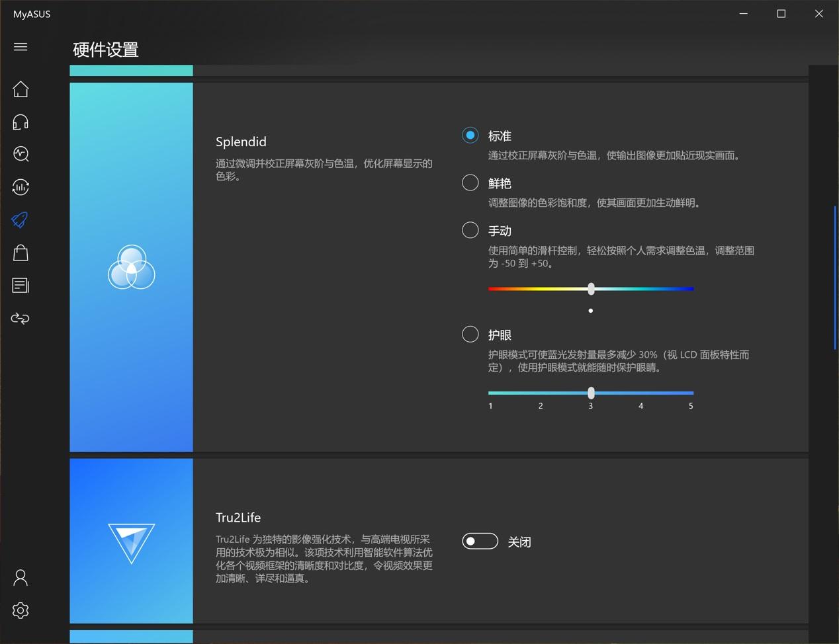Image resolution: width=839 pixels, height=644 pixels.
Task: Click the 关闭 label beside Tru2Life switch
Action: tap(519, 542)
